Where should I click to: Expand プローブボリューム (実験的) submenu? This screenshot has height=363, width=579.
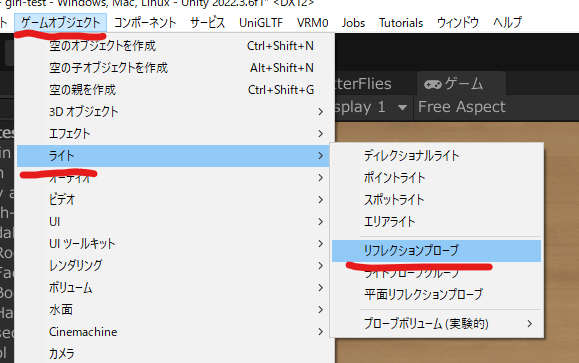click(436, 324)
